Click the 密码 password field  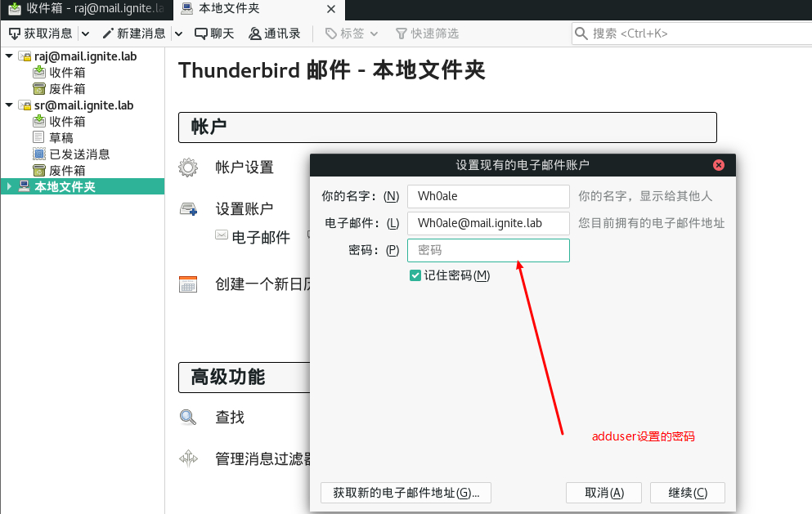[x=488, y=251]
